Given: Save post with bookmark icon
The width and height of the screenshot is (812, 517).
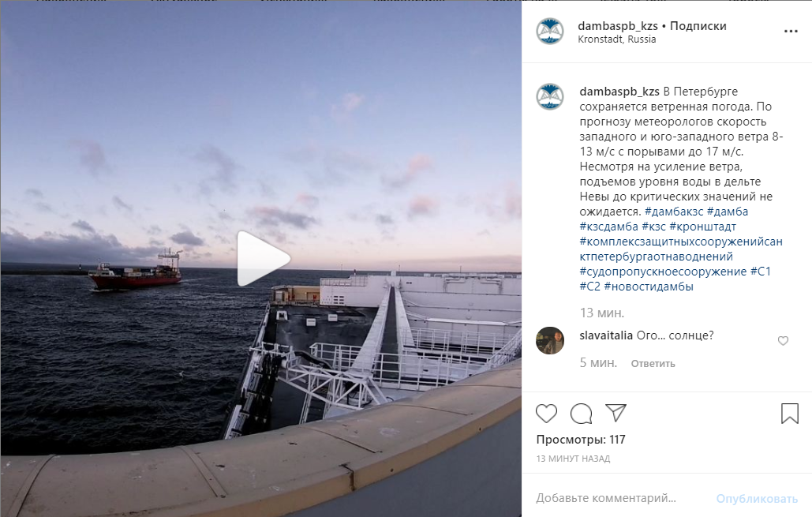Looking at the screenshot, I should pyautogui.click(x=790, y=414).
